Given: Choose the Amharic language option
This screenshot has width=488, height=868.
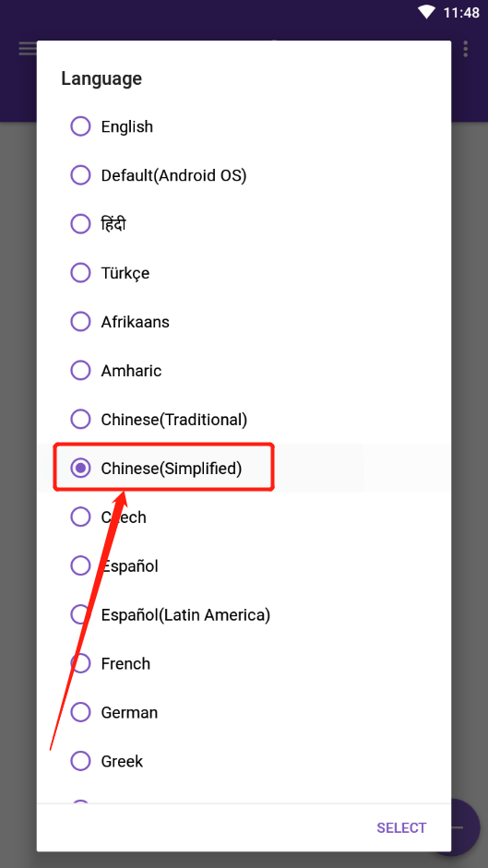Looking at the screenshot, I should point(244,370).
